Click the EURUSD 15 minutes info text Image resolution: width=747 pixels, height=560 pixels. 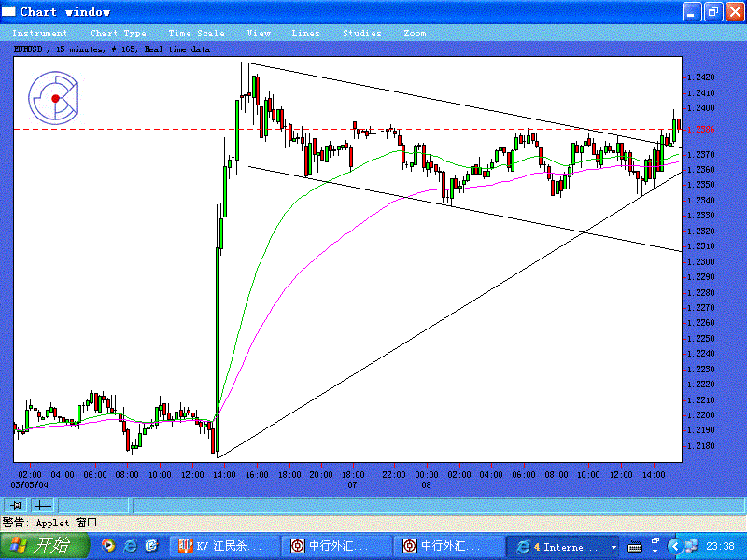[111, 49]
